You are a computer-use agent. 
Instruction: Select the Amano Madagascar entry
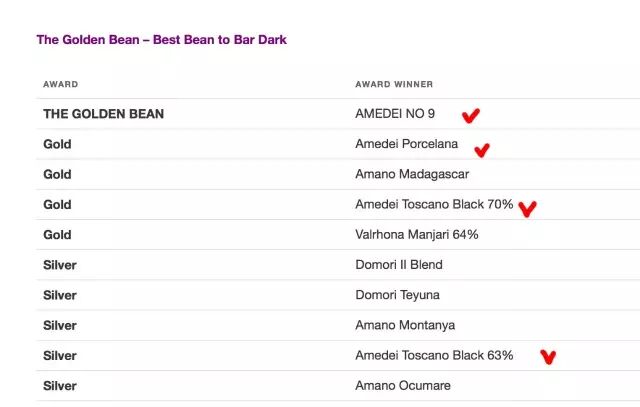point(412,174)
